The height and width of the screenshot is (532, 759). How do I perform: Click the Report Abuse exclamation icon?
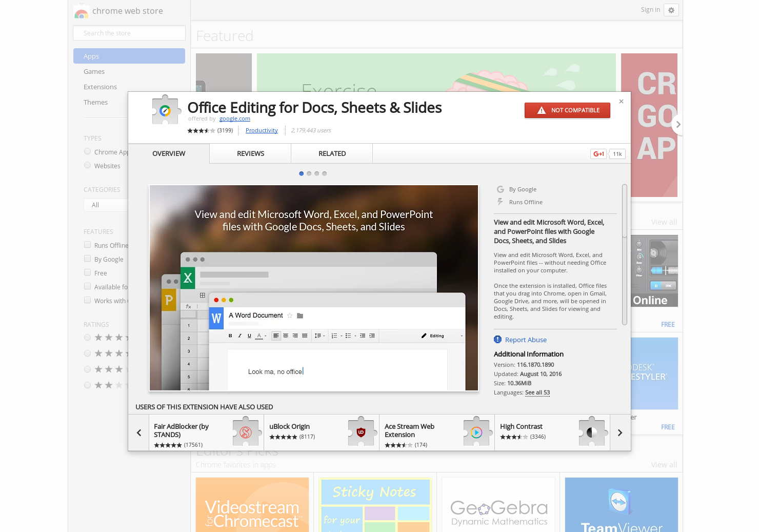[x=497, y=339]
